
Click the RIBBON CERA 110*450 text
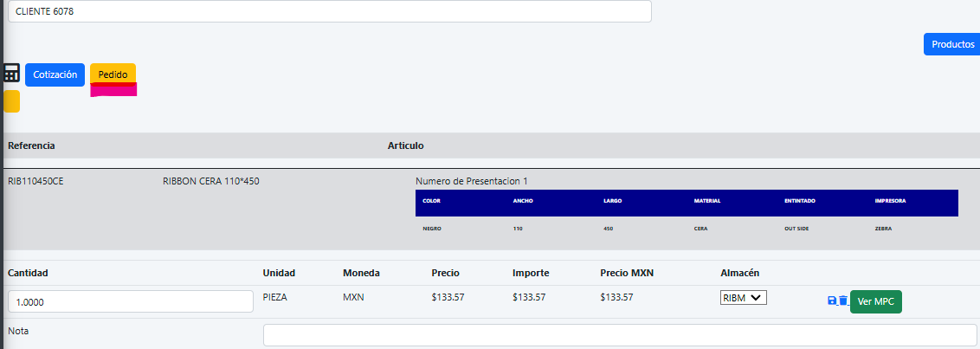(x=210, y=182)
